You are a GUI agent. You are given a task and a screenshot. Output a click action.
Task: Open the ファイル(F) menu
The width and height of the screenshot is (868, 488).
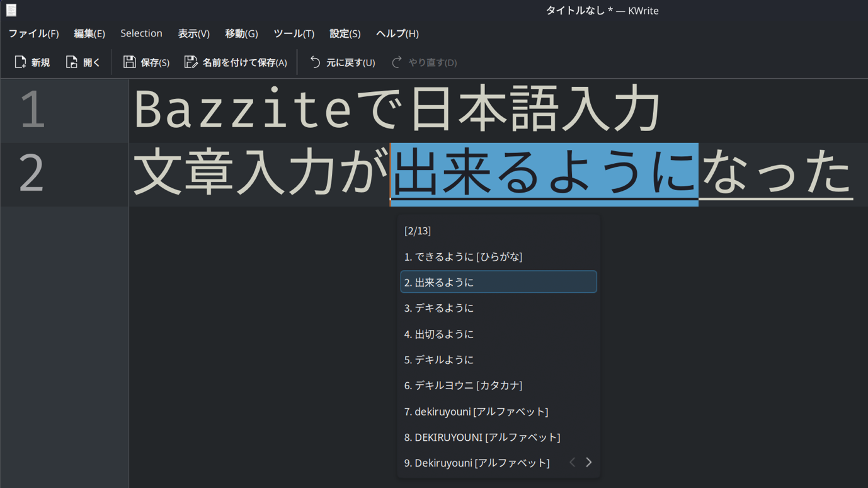(33, 33)
